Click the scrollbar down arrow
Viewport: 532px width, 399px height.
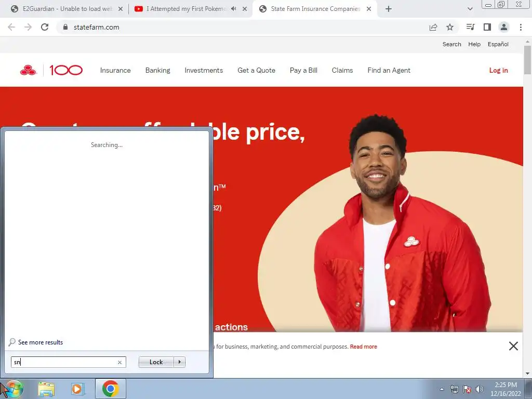point(527,374)
